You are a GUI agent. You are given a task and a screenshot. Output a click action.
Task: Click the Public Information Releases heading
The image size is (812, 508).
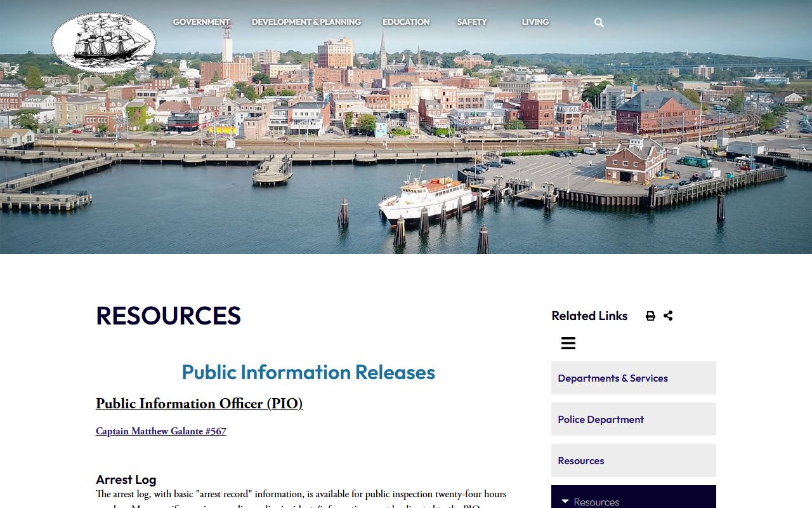tap(308, 372)
